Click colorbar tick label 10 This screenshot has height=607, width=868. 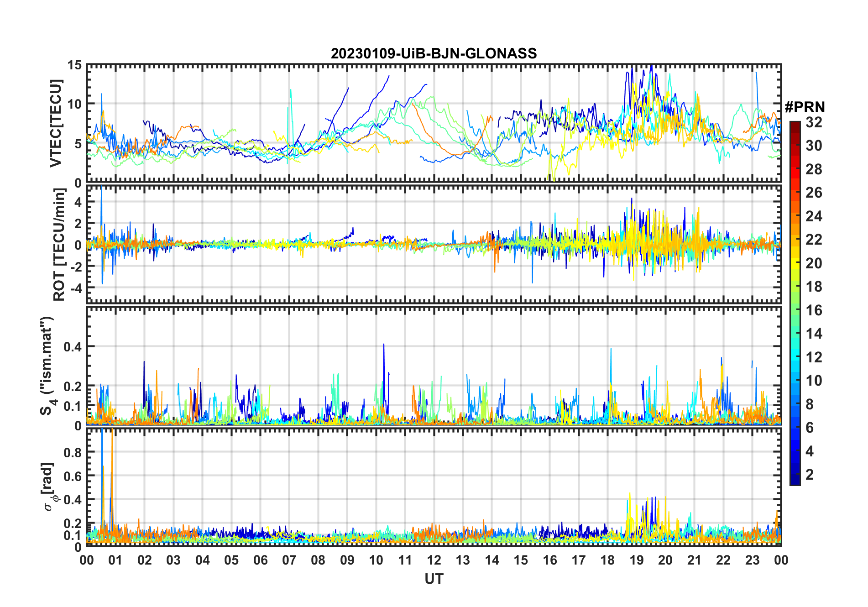tap(814, 381)
